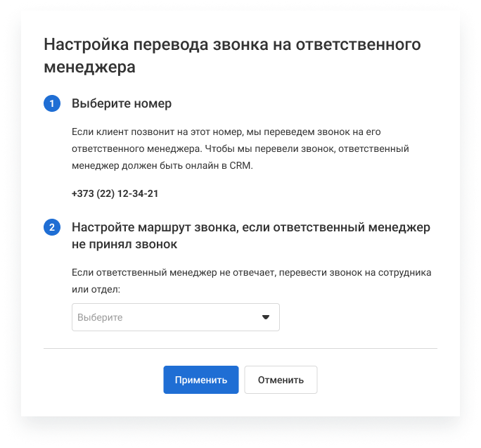Click the "Если ответственный менеджер не отвечает" instruction line
This screenshot has height=448, width=481.
tap(252, 272)
